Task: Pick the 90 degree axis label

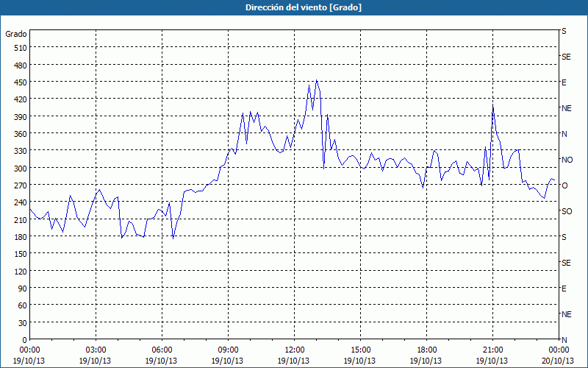Action: [23, 289]
